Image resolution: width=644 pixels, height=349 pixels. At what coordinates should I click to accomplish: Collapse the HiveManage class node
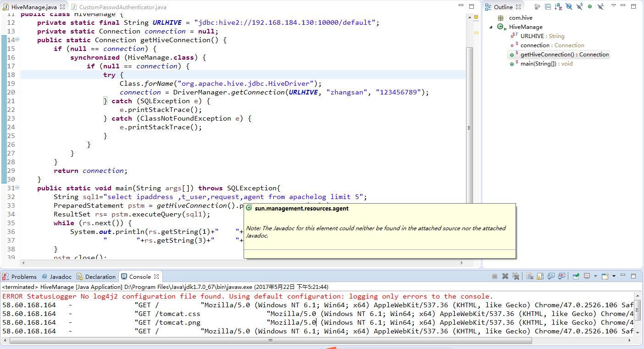(x=491, y=27)
